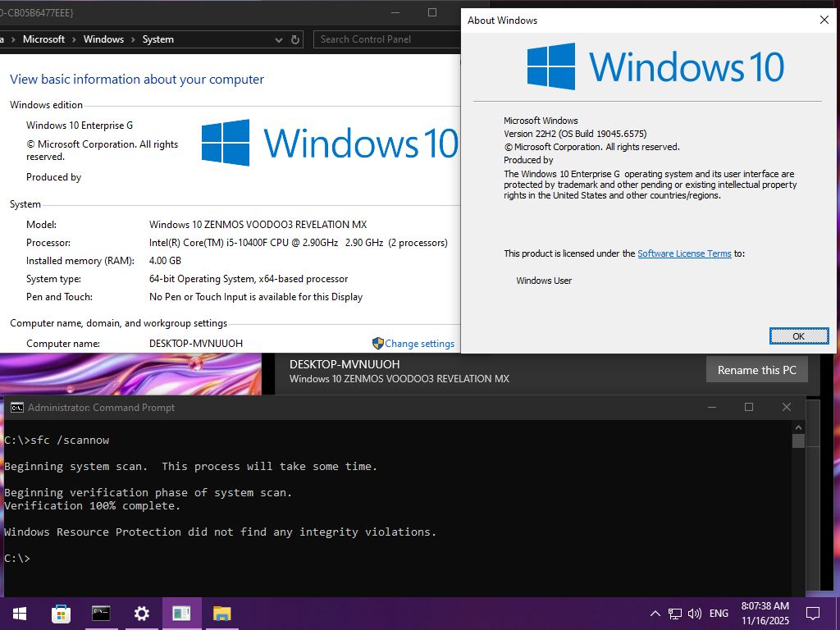The height and width of the screenshot is (630, 840).
Task: Switch to Command Prompt taskbar icon
Action: [101, 613]
